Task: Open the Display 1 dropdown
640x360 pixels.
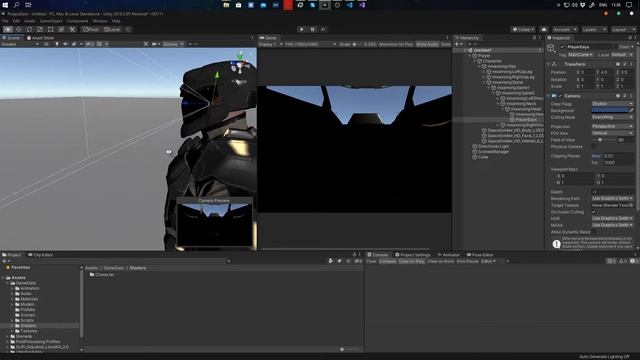Action: tap(271, 44)
